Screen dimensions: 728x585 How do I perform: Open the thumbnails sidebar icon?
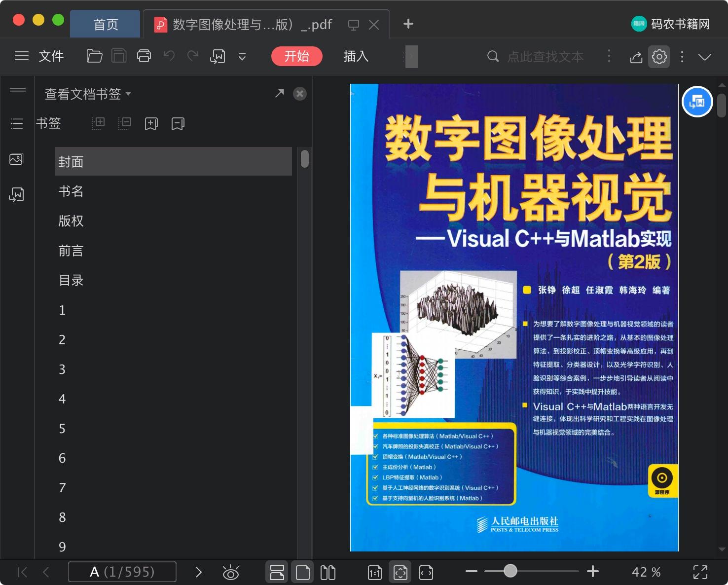[16, 159]
